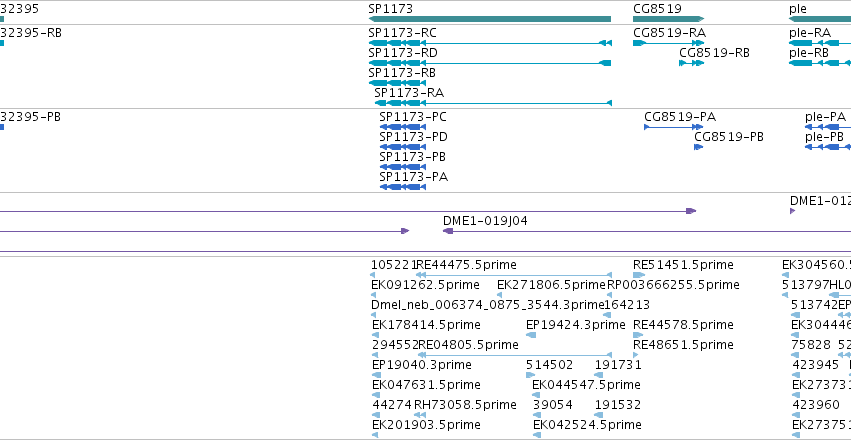The width and height of the screenshot is (851, 440).
Task: Click the SP1173-PD protein label
Action: click(x=414, y=137)
